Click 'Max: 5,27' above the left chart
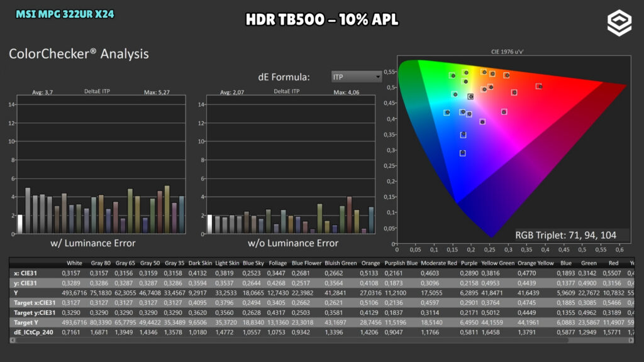644x362 pixels. coord(157,92)
